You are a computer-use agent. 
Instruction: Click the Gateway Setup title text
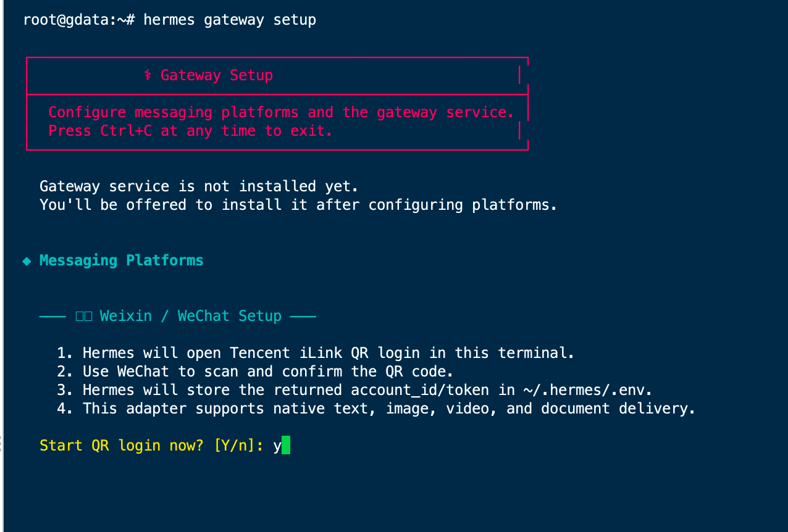[217, 75]
